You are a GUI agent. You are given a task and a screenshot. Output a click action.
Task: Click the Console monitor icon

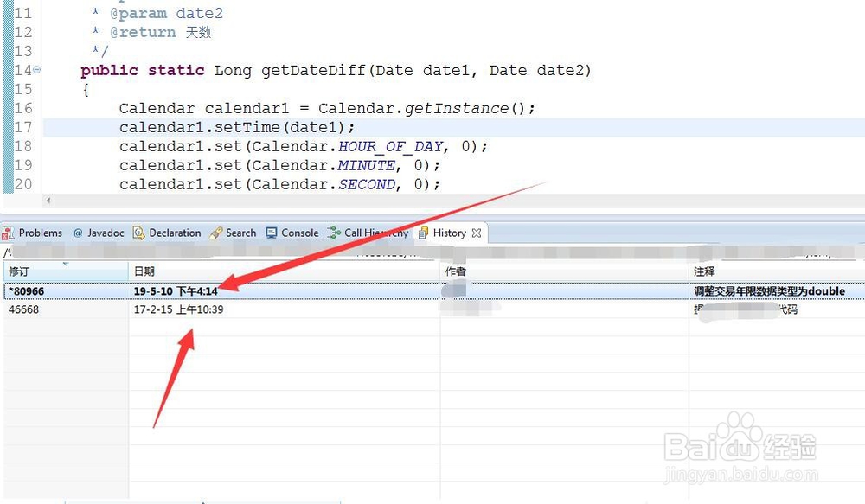click(272, 233)
